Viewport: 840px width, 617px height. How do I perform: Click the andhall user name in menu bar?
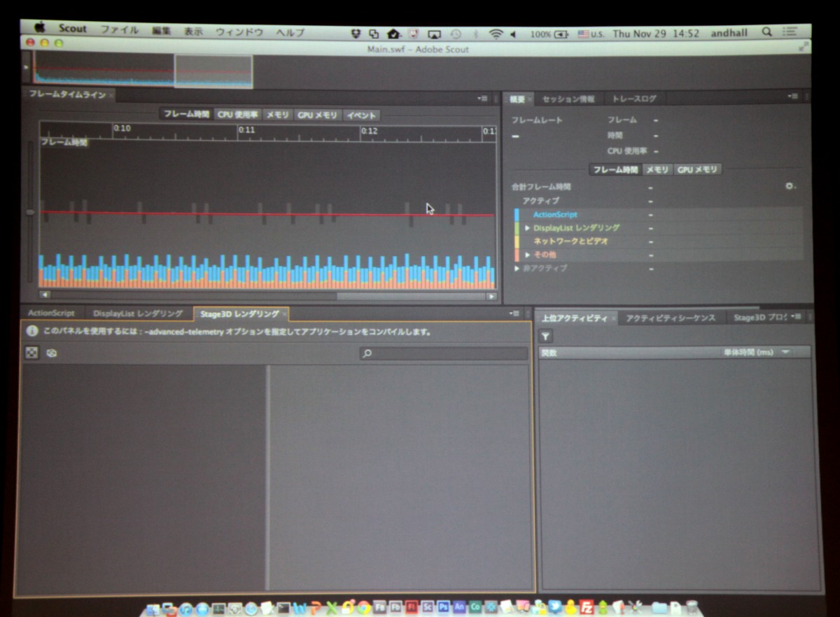729,33
